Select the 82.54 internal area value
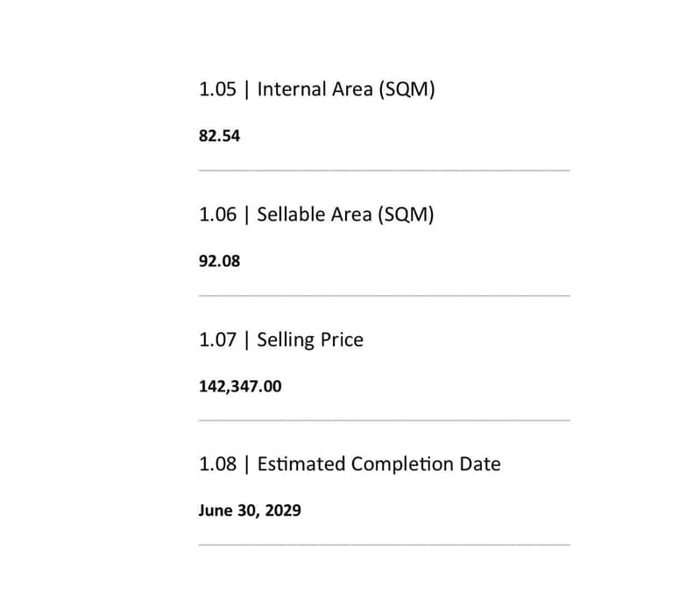The height and width of the screenshot is (613, 700). click(x=219, y=137)
